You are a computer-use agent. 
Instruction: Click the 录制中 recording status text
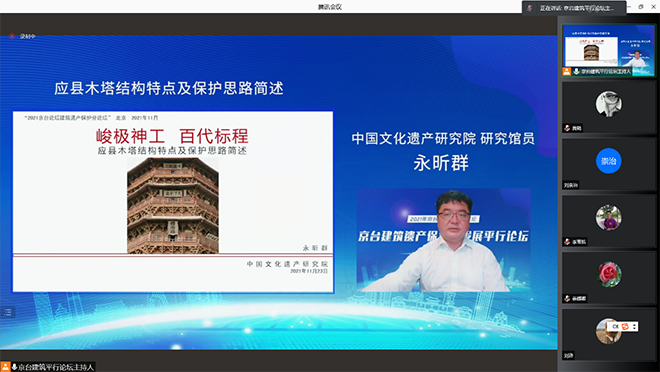(28, 36)
